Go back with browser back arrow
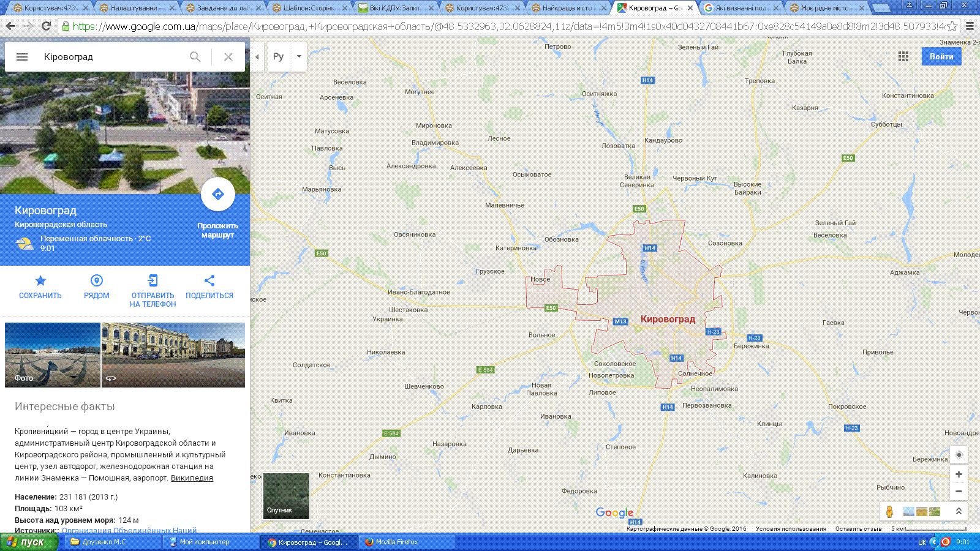The width and height of the screenshot is (980, 551). tap(10, 26)
